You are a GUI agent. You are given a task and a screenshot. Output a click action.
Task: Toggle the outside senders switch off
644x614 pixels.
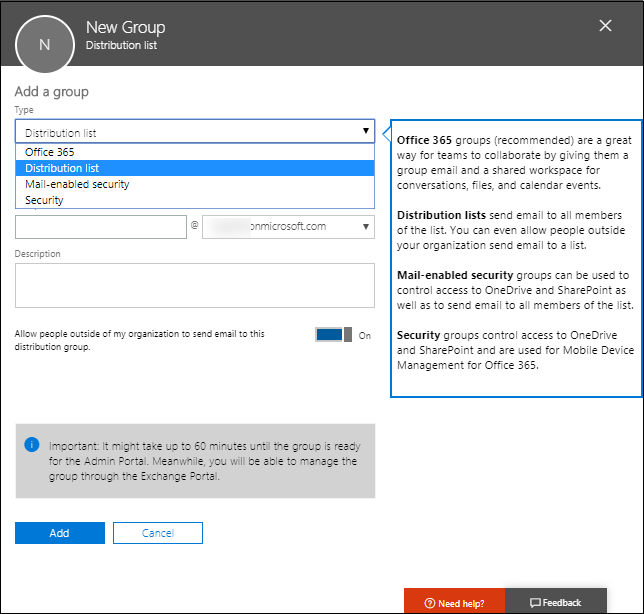(x=334, y=335)
